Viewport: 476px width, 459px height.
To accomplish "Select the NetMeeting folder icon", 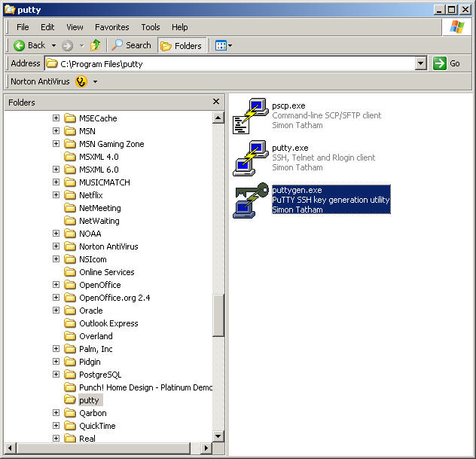I will (70, 208).
